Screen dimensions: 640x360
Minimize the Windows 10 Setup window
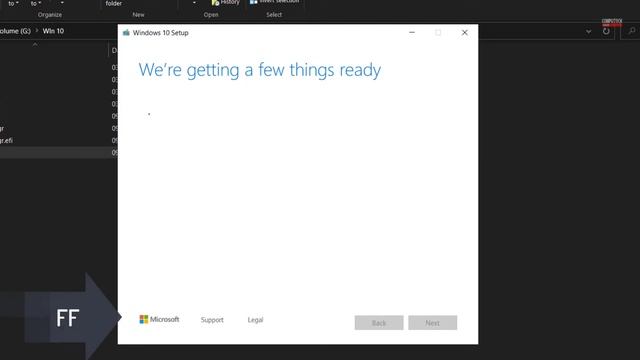(x=412, y=33)
